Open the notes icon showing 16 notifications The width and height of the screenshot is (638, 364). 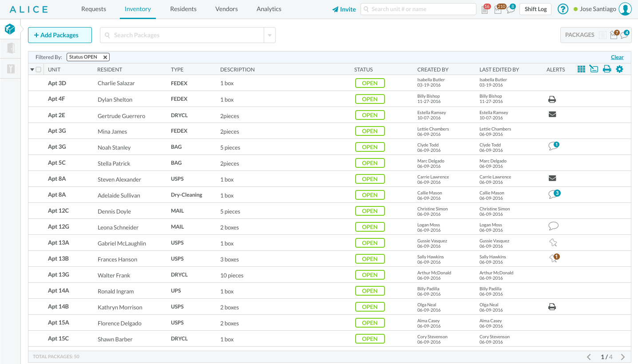(484, 9)
